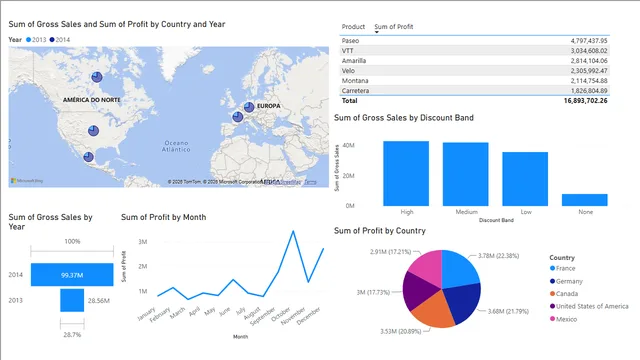Image resolution: width=640 pixels, height=360 pixels.
Task: Open the Terms link on the map
Action: (310, 182)
